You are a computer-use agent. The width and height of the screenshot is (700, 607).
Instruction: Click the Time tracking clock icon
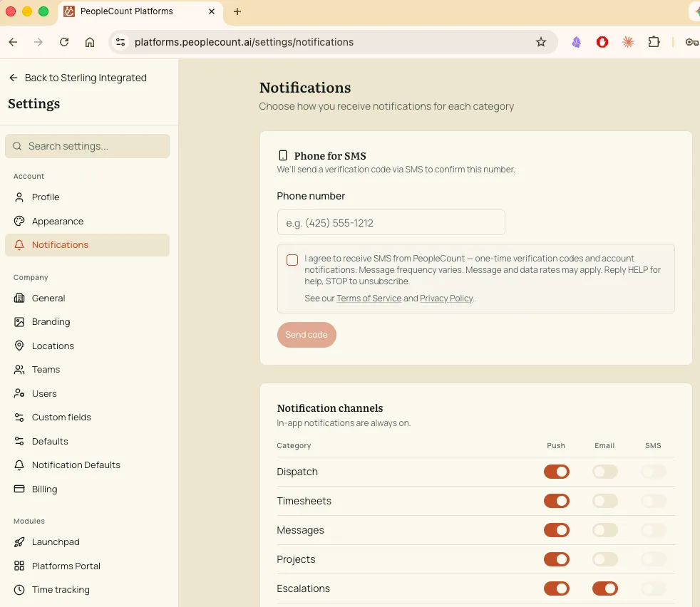(19, 590)
